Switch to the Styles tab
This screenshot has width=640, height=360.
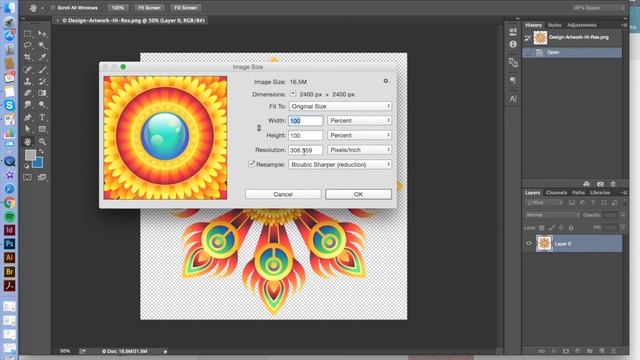point(554,25)
